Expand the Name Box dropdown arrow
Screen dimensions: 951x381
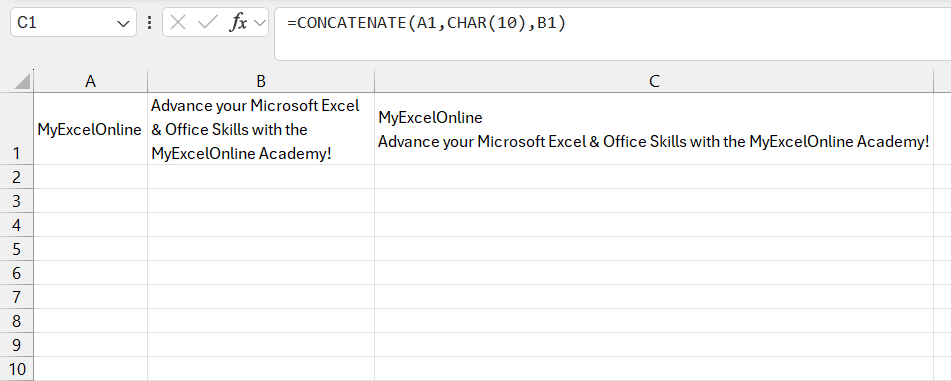point(123,24)
